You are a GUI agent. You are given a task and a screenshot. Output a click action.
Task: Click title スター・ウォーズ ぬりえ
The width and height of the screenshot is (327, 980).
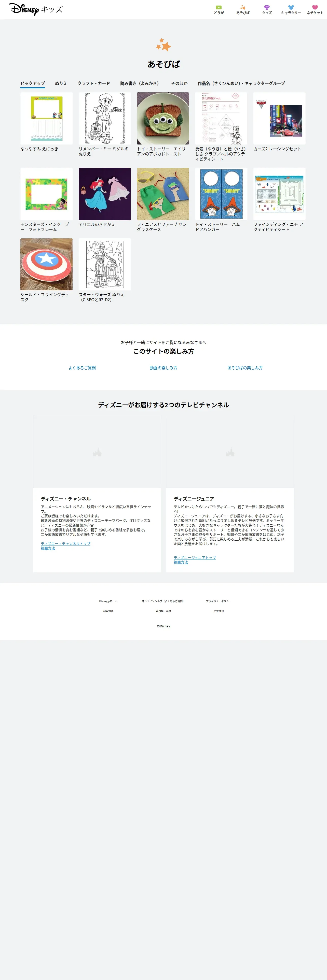[101, 297]
